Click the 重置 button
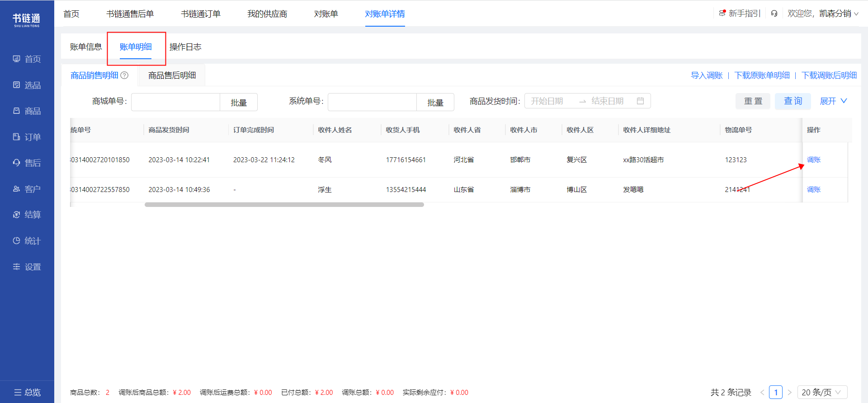Image resolution: width=868 pixels, height=403 pixels. pyautogui.click(x=753, y=101)
